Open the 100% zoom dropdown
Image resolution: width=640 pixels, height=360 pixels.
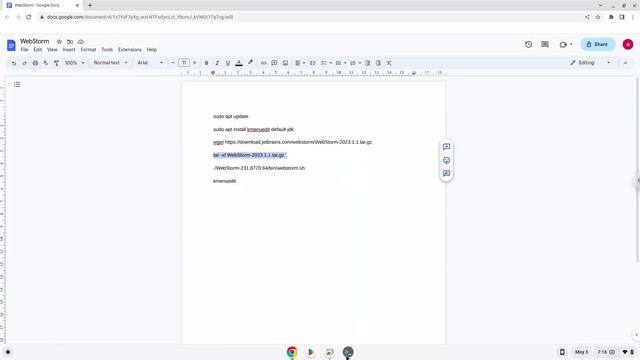click(75, 63)
